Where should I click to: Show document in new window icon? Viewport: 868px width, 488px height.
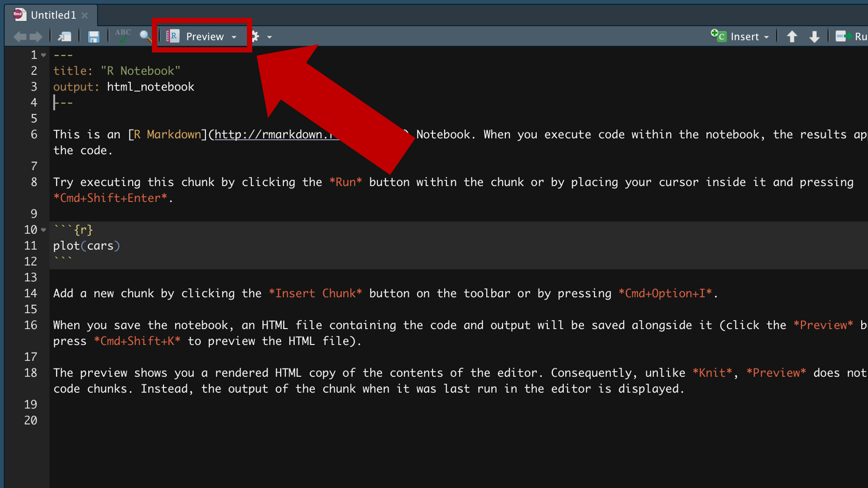(65, 37)
